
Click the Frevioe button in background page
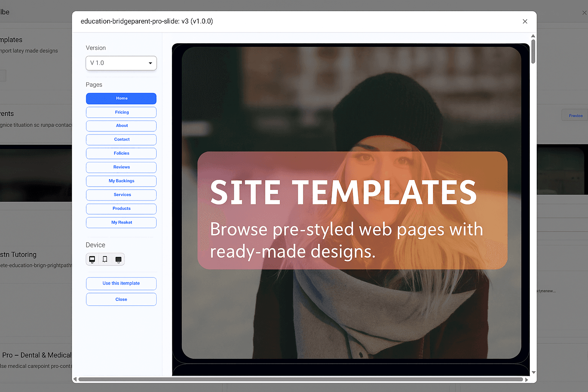click(575, 115)
